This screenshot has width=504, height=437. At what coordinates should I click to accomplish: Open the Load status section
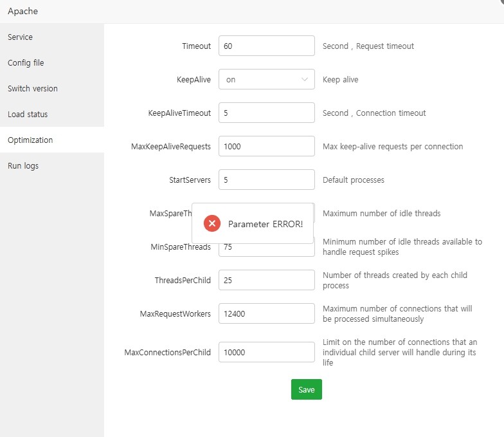(28, 115)
